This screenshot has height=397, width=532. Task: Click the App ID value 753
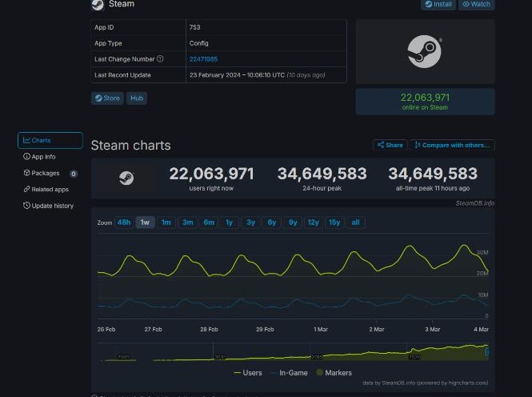[x=194, y=27]
